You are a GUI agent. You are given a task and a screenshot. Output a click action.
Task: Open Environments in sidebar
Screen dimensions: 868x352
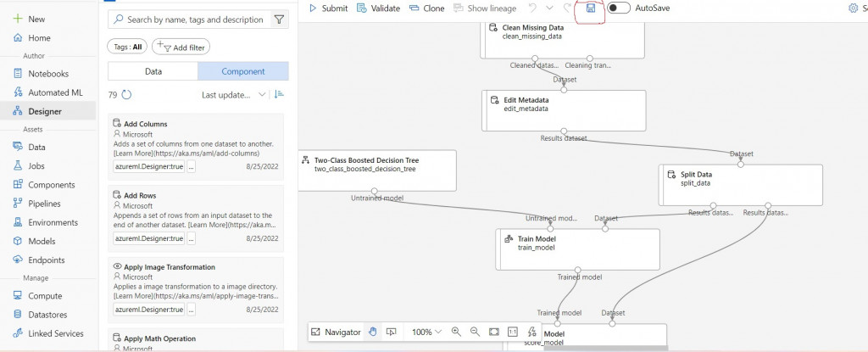(46, 222)
